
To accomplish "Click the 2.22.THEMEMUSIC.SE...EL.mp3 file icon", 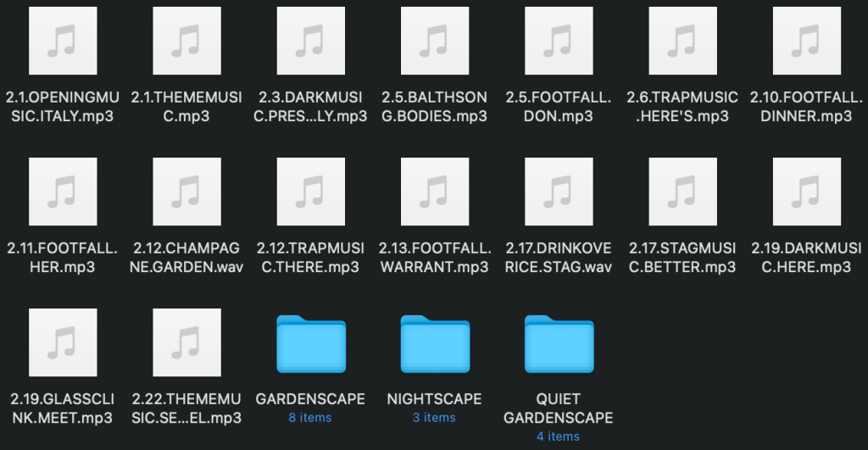I will coord(186,342).
